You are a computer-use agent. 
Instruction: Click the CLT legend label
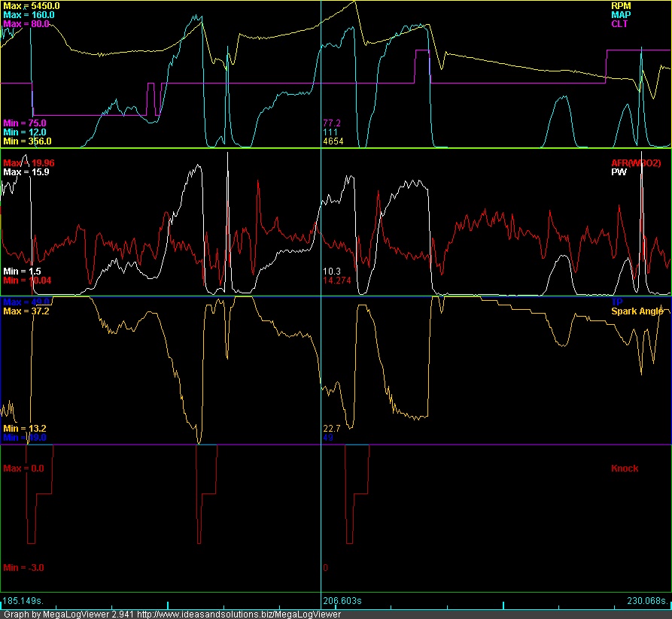tap(619, 24)
